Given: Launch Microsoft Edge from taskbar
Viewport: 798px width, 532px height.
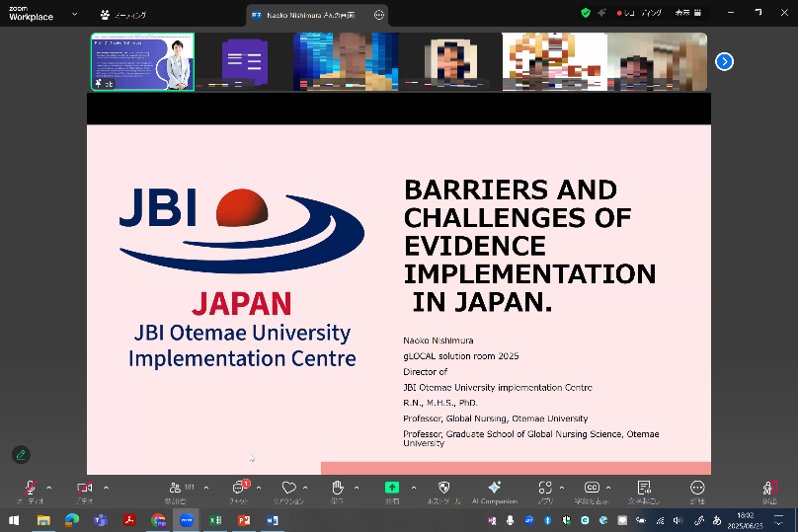Looking at the screenshot, I should coord(72,520).
